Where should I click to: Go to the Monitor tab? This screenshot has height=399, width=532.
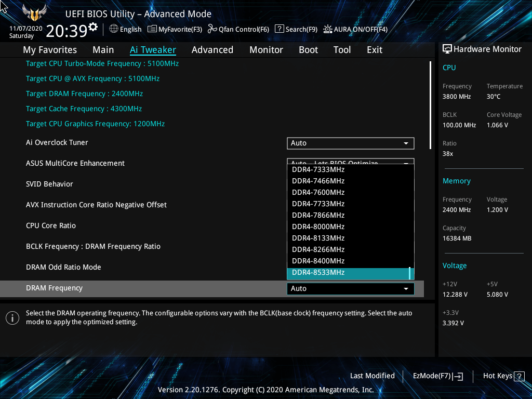(266, 50)
